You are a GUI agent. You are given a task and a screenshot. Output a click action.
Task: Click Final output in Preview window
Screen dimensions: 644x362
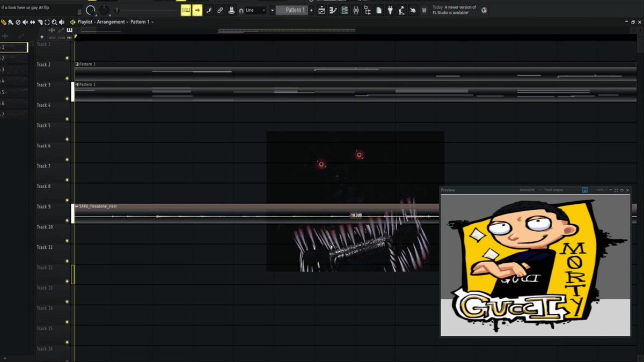tap(554, 190)
